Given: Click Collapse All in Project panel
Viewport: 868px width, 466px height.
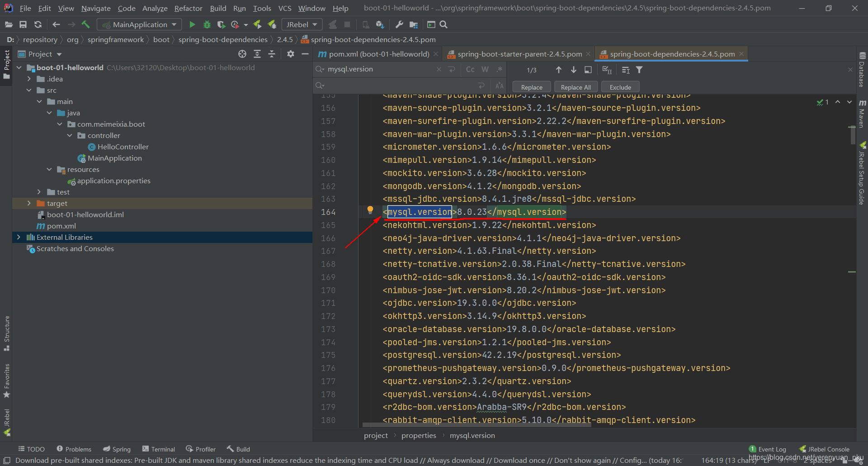Looking at the screenshot, I should coord(272,54).
